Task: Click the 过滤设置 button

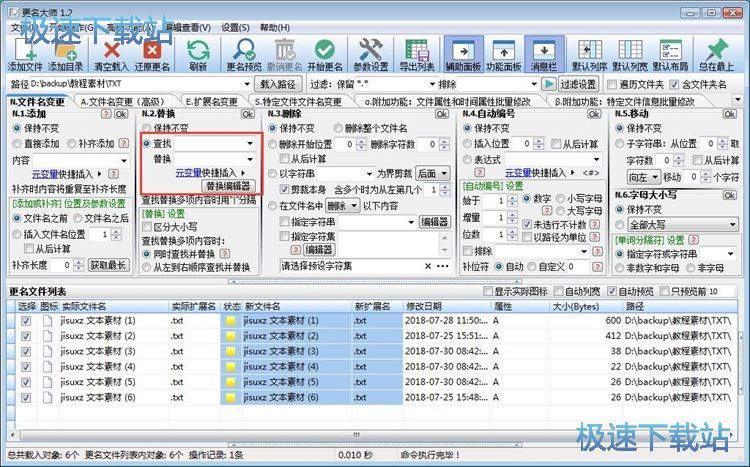Action: click(x=578, y=84)
